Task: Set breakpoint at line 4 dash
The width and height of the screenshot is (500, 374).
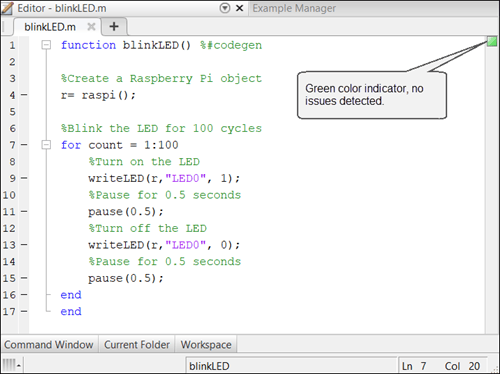Action: (24, 95)
